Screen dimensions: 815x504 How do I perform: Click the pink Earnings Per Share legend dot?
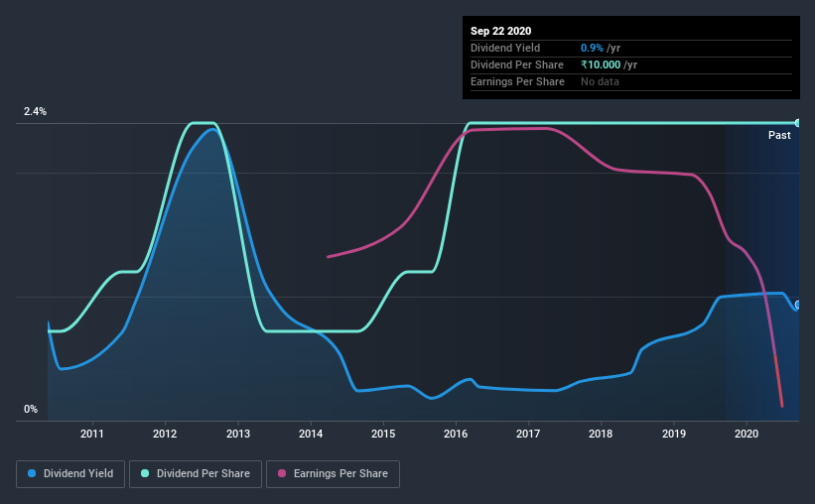(x=282, y=473)
